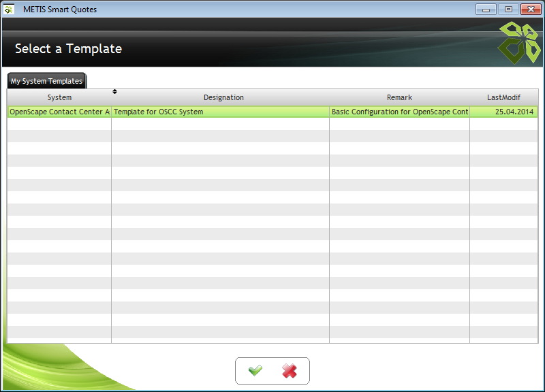This screenshot has width=545, height=392.
Task: Switch to My System Templates tab
Action: point(46,81)
